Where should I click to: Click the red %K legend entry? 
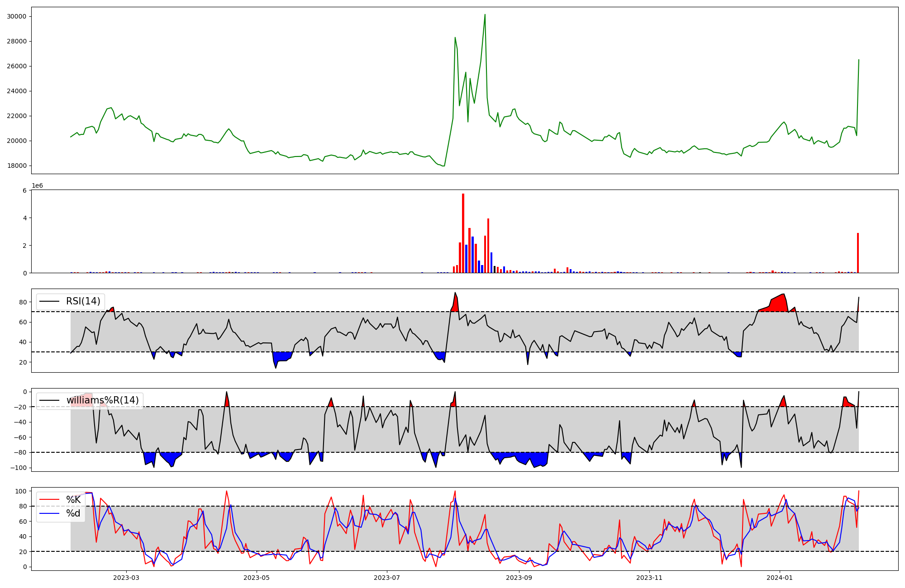(73, 500)
